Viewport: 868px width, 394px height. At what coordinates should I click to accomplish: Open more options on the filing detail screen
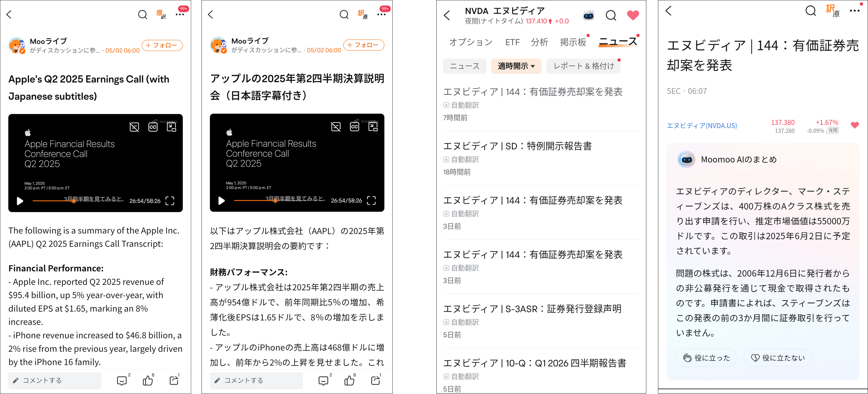coord(855,11)
